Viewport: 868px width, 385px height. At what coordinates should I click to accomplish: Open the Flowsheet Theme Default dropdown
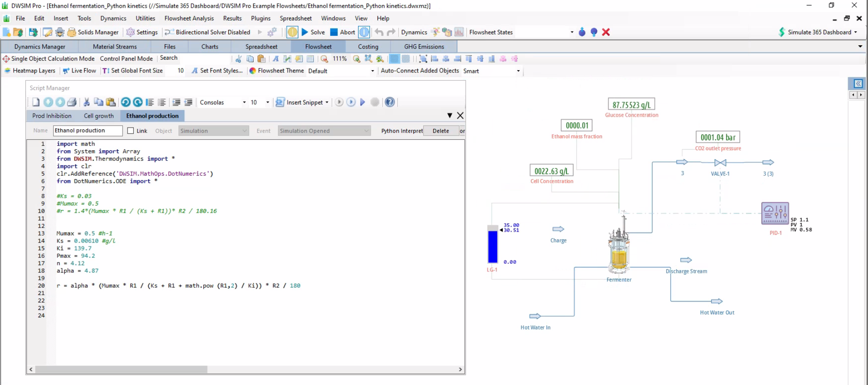tap(373, 71)
